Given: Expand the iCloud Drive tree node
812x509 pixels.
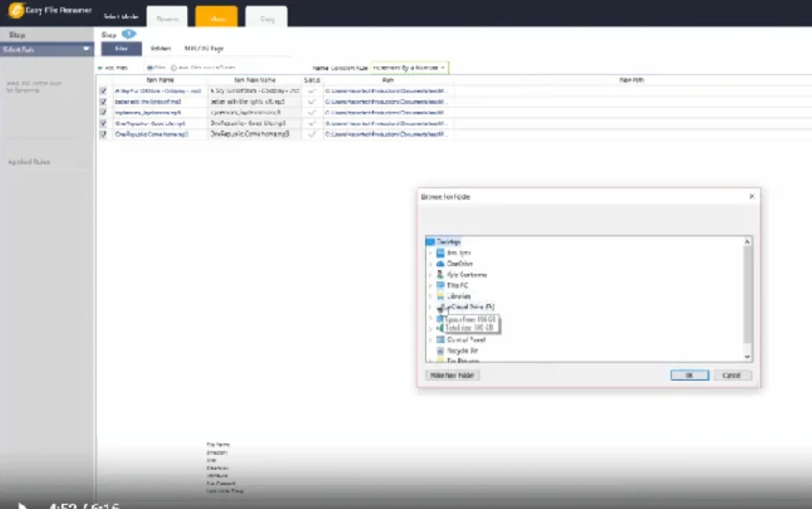Looking at the screenshot, I should (x=430, y=307).
